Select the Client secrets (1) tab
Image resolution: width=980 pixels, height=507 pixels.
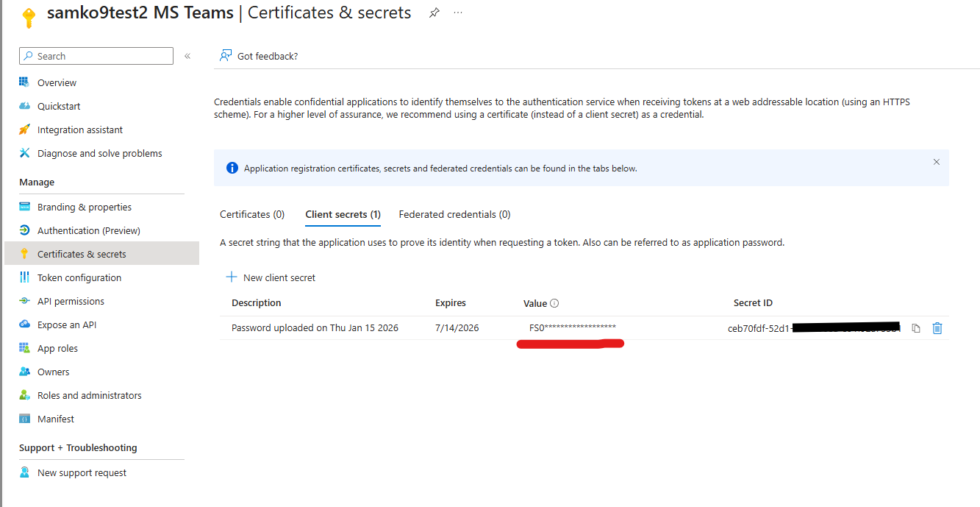pyautogui.click(x=343, y=214)
